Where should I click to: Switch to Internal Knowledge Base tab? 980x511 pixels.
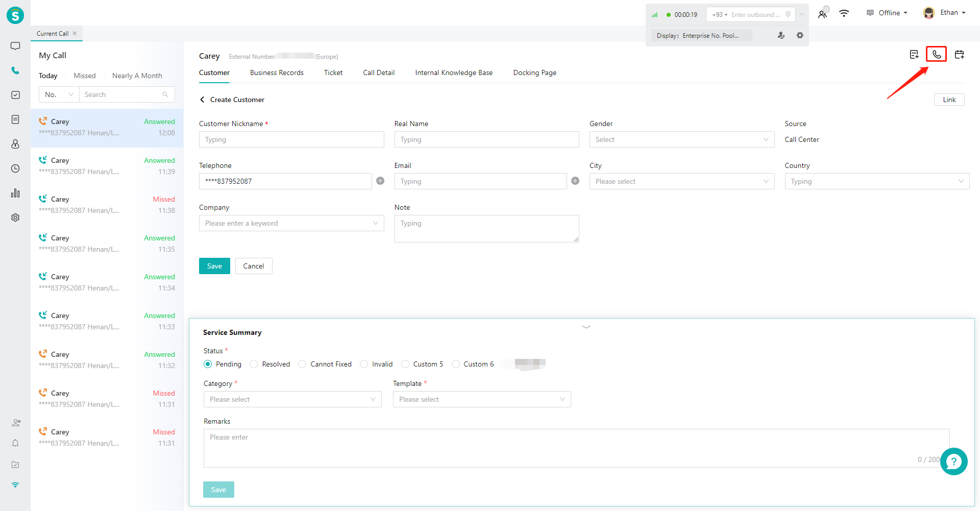click(x=454, y=72)
